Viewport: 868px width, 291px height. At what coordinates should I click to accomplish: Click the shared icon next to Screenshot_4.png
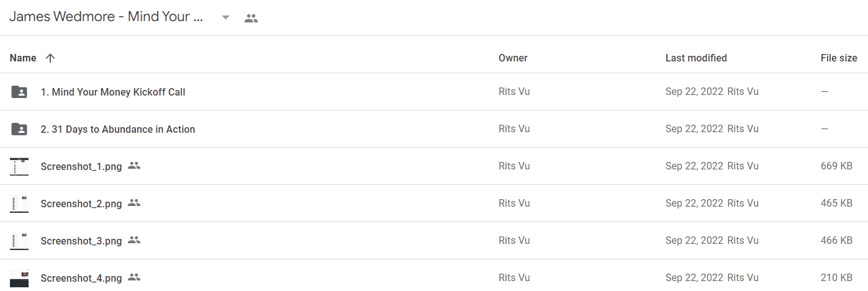134,277
